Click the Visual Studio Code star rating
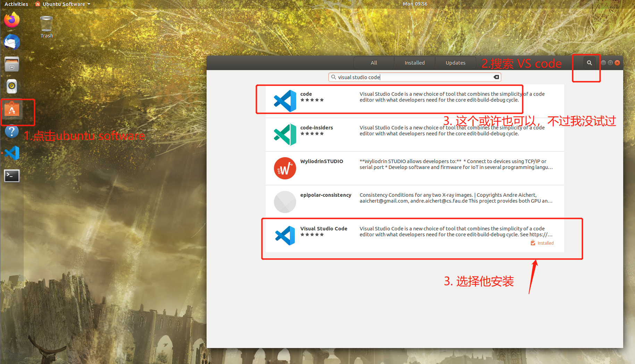The width and height of the screenshot is (635, 364). click(x=312, y=235)
